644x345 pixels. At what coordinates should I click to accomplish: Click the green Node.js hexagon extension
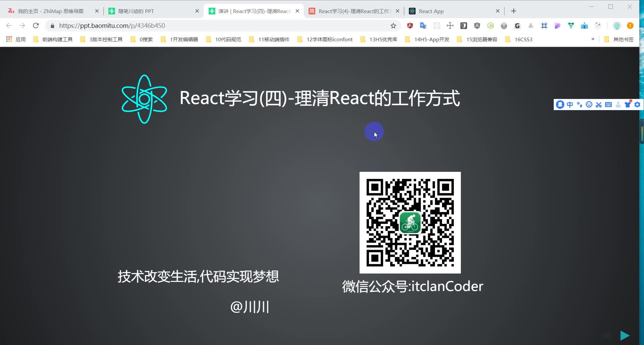click(x=490, y=26)
